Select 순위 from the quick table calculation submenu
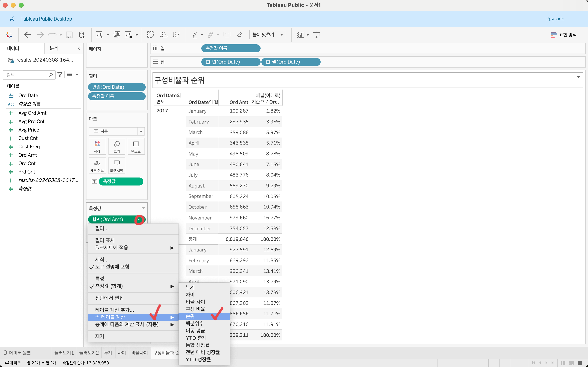 [190, 316]
